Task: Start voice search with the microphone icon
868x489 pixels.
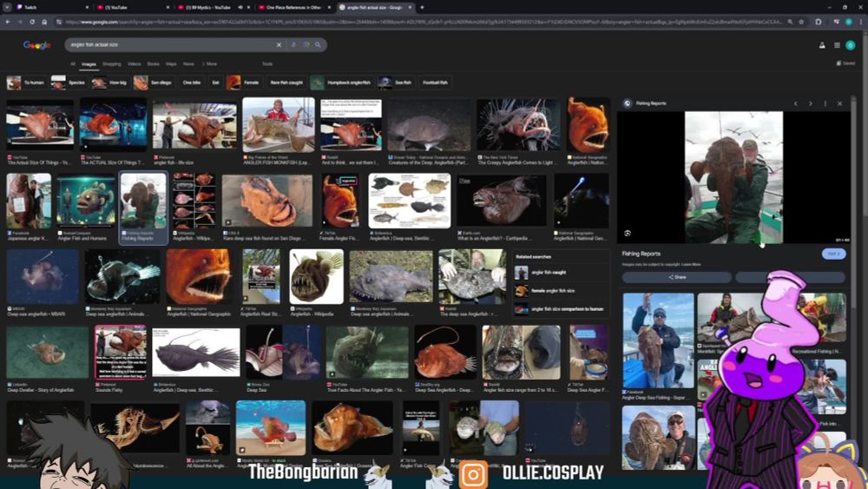Action: [294, 45]
